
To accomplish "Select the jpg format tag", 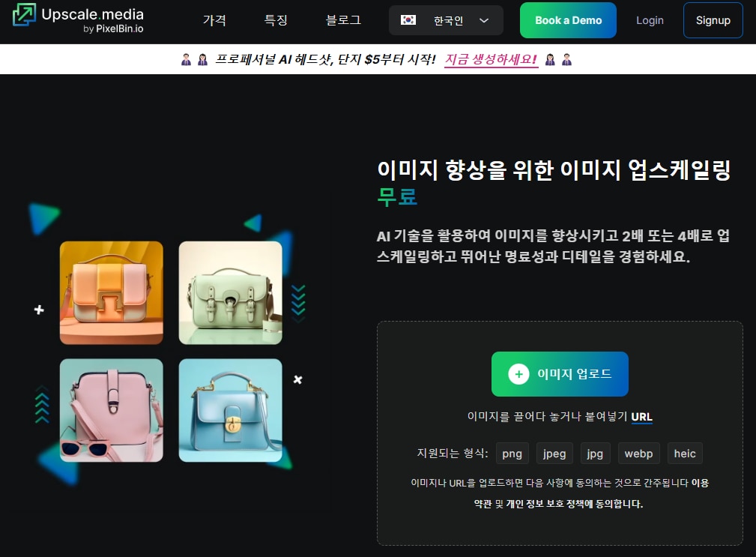I will 595,454.
